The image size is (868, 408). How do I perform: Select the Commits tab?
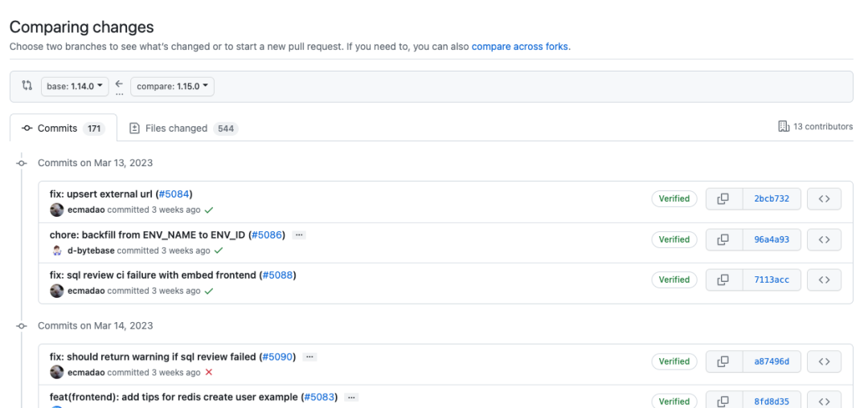click(63, 129)
